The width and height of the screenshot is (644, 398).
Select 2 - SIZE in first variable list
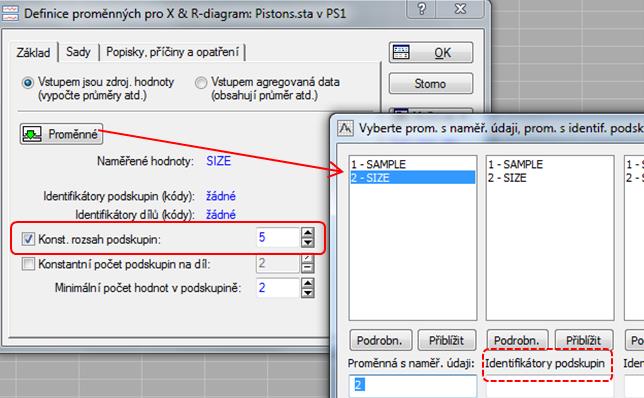[x=413, y=177]
